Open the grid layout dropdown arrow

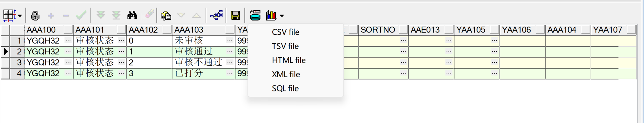pos(20,16)
